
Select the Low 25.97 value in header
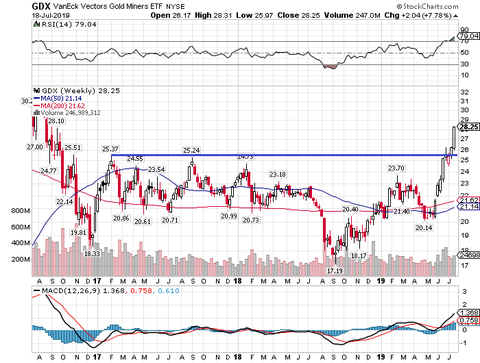[255, 15]
